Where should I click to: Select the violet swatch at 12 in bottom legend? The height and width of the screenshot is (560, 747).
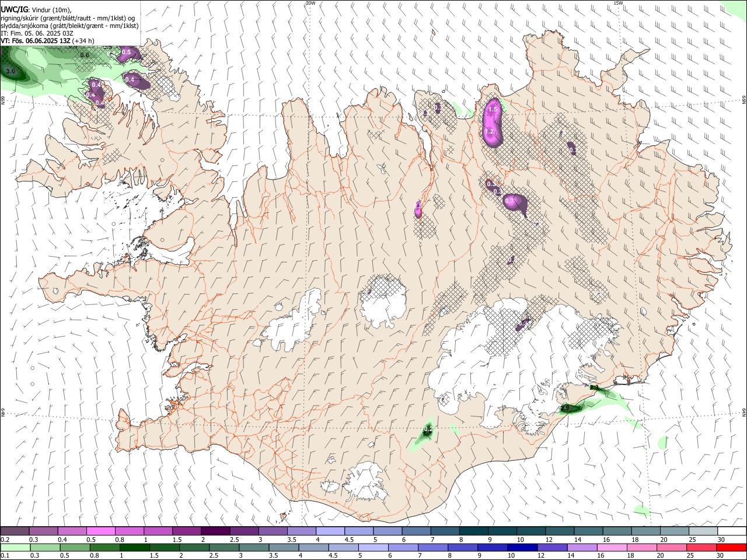click(x=552, y=548)
